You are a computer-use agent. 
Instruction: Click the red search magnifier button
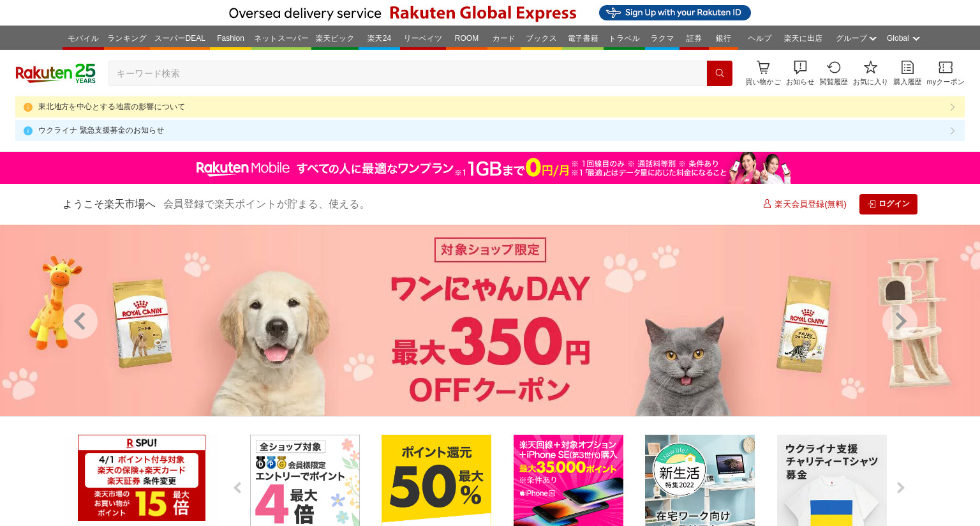click(720, 73)
